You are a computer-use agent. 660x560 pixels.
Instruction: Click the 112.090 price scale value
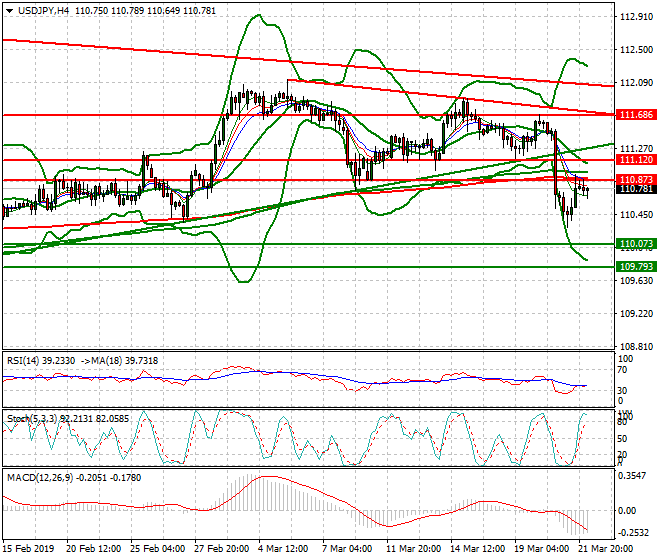click(636, 83)
